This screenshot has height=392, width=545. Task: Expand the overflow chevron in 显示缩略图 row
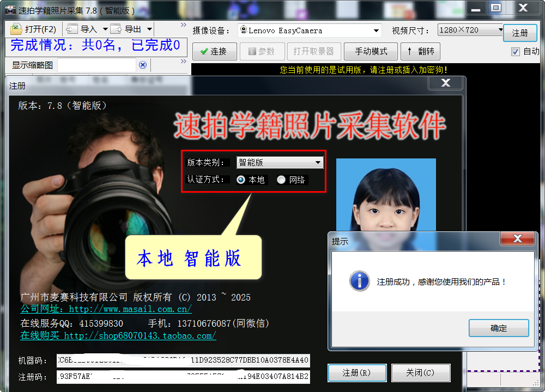pyautogui.click(x=184, y=62)
